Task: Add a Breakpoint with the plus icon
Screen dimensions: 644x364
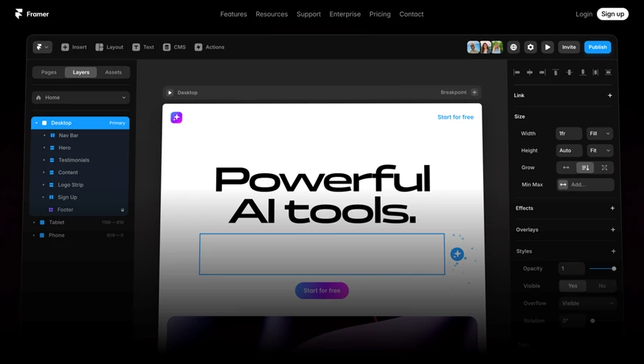Action: pos(474,92)
